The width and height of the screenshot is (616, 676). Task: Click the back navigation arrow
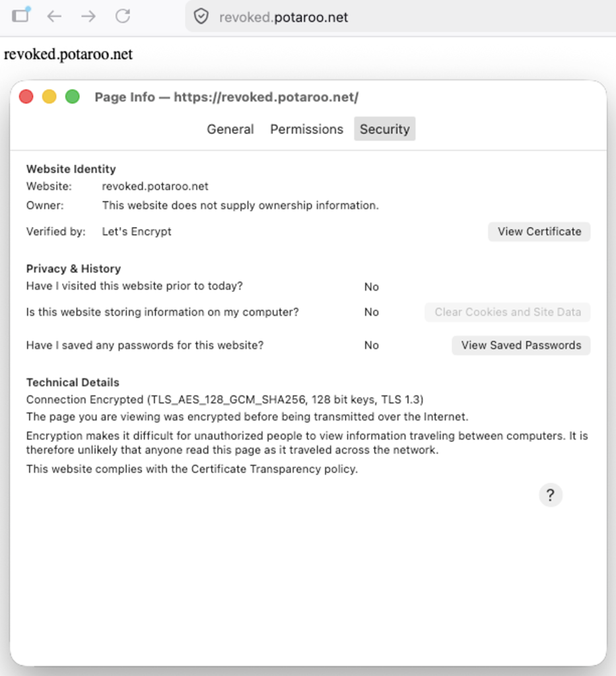(x=55, y=17)
